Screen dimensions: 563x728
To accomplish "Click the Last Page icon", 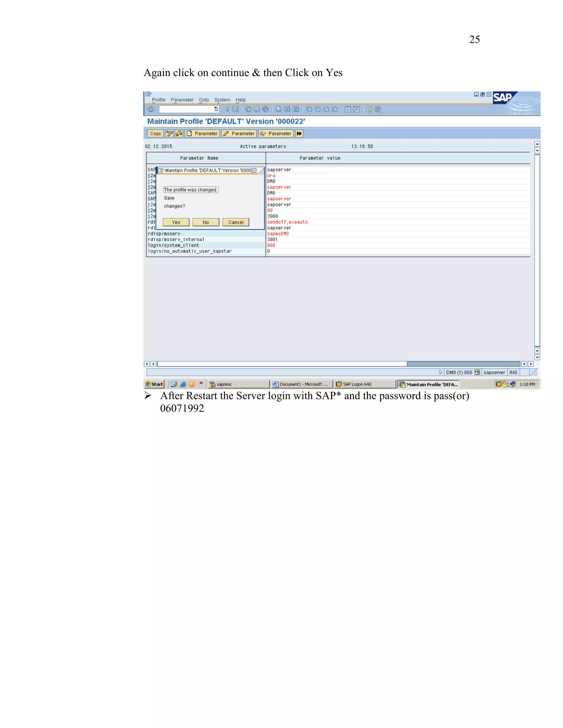I will click(335, 109).
